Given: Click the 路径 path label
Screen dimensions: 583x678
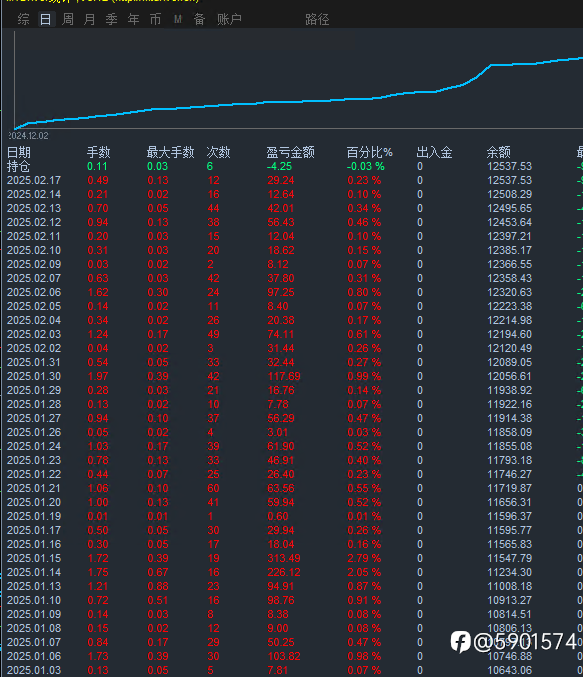Looking at the screenshot, I should pos(317,19).
